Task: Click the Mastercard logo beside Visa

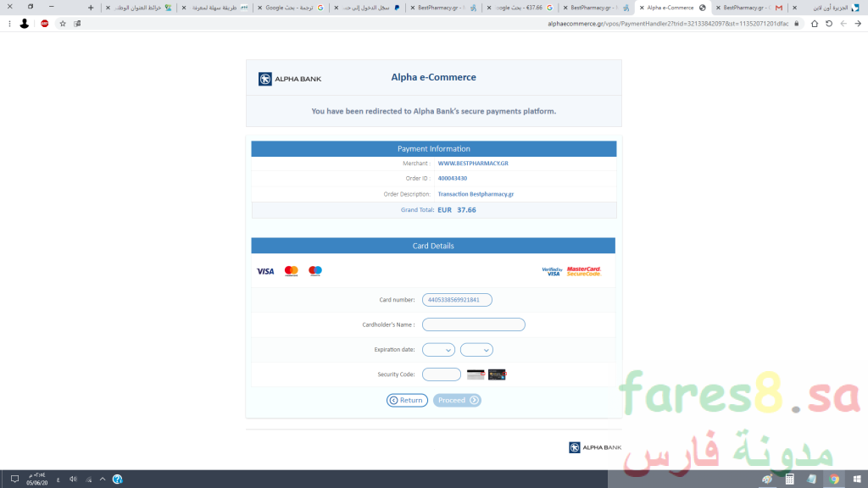Action: coord(292,270)
